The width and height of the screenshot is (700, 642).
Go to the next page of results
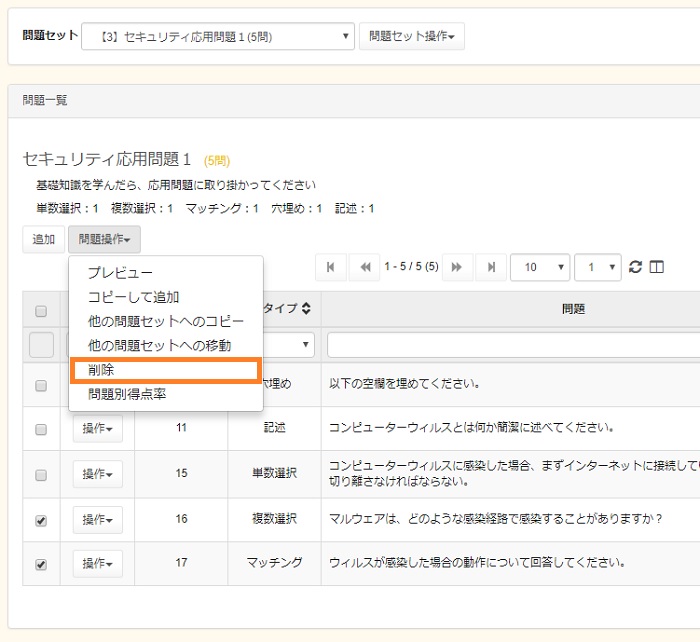point(456,267)
